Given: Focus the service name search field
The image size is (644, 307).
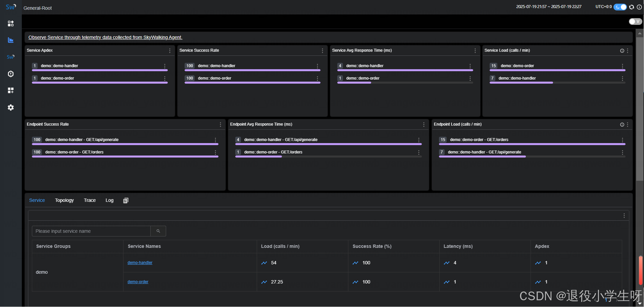Looking at the screenshot, I should click(x=91, y=231).
